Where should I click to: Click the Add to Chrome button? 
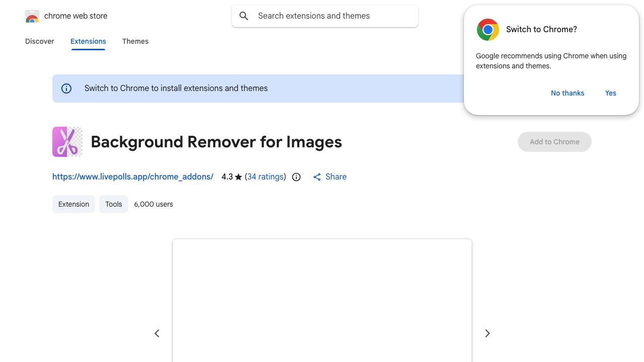554,142
